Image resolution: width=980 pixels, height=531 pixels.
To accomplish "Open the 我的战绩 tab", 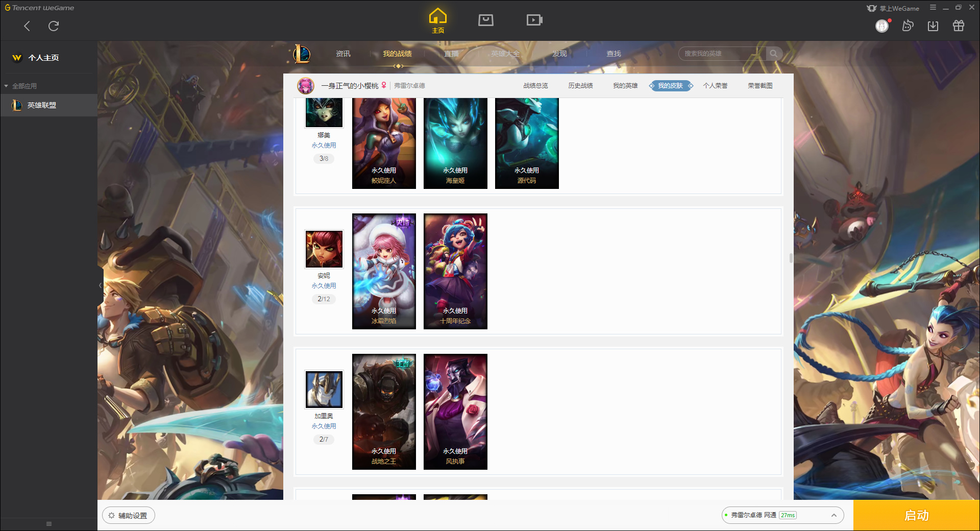I will (397, 54).
